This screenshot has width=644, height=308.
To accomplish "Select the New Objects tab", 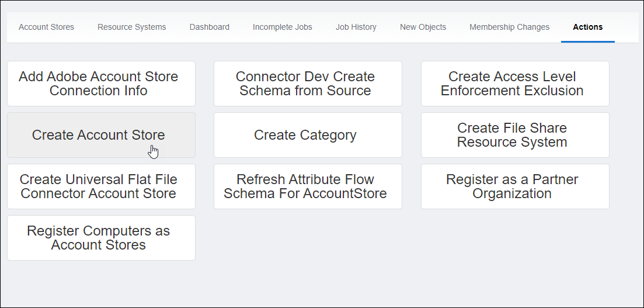I will point(423,27).
